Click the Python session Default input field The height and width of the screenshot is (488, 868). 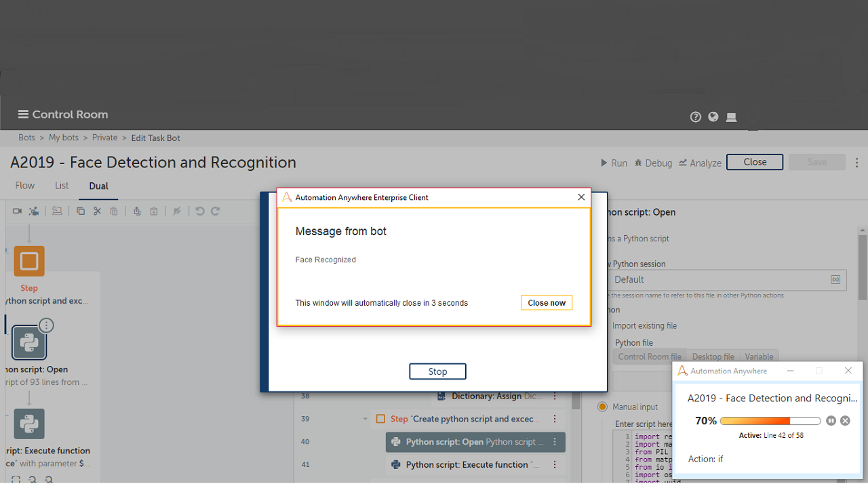coord(726,280)
